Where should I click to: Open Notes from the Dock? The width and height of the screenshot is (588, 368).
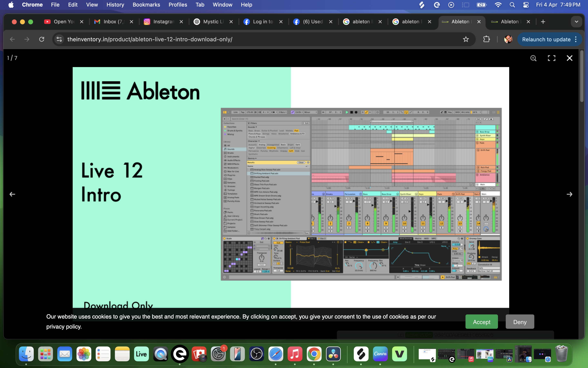(x=122, y=354)
